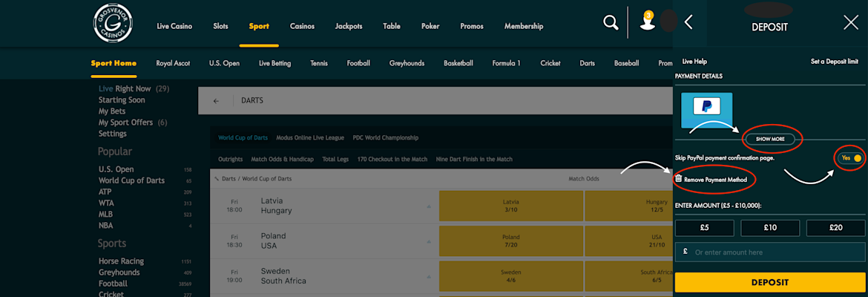This screenshot has height=297, width=868.
Task: Open the Greyhounds sports tab
Action: pos(407,63)
